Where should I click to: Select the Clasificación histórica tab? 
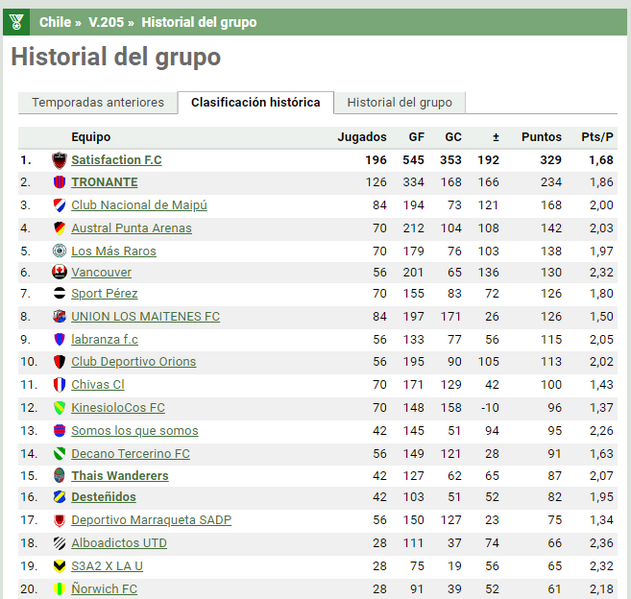pyautogui.click(x=256, y=103)
